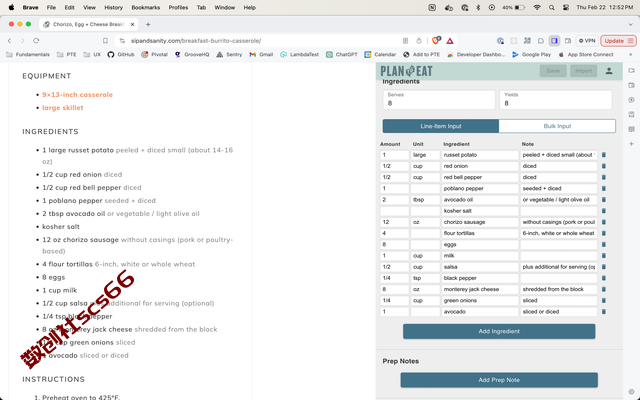
Task: Open the PTE bookmarks folder
Action: 67,54
